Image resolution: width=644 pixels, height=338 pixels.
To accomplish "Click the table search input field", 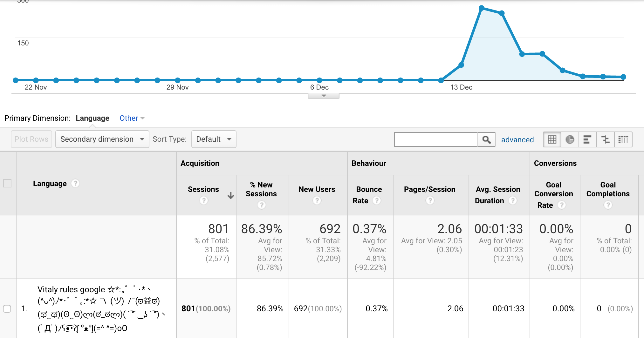I will click(x=436, y=139).
